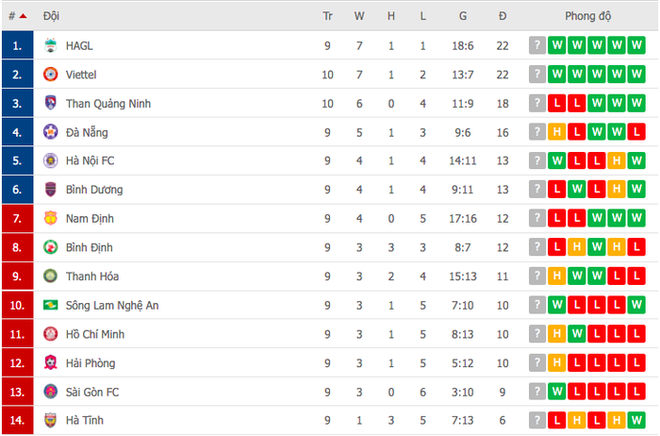Sort standings by the G goals column
The image size is (660, 436).
(x=463, y=16)
